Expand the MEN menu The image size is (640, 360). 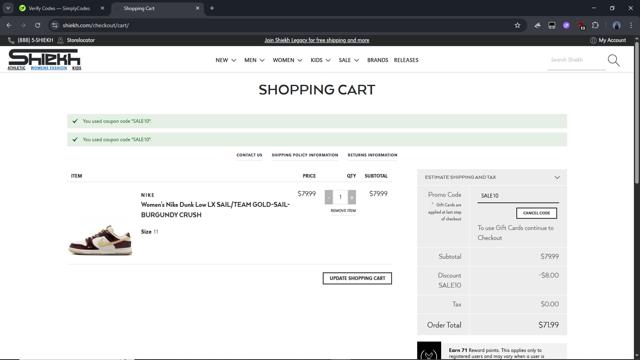click(254, 60)
